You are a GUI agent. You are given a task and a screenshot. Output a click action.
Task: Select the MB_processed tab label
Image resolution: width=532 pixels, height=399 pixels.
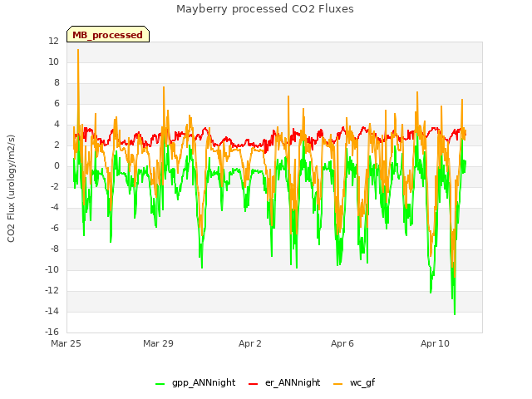coord(107,35)
